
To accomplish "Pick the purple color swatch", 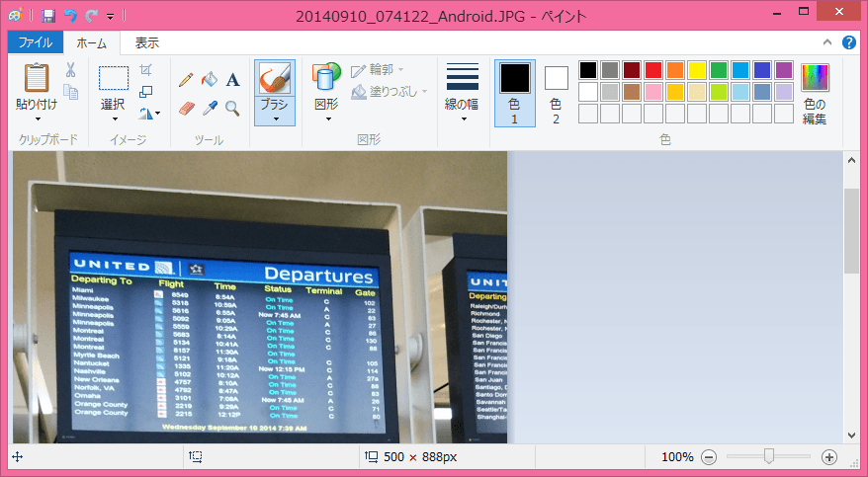I will point(784,70).
